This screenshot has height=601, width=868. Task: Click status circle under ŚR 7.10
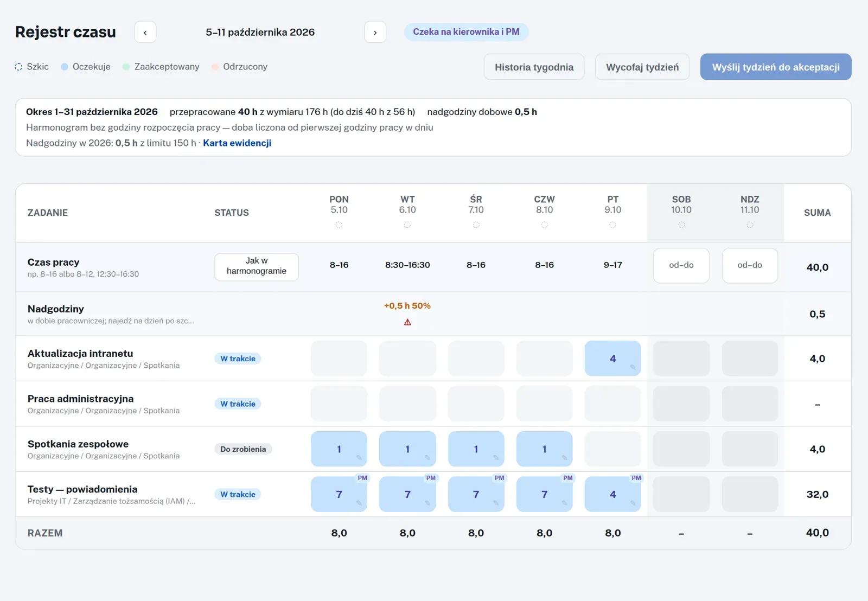(x=476, y=225)
